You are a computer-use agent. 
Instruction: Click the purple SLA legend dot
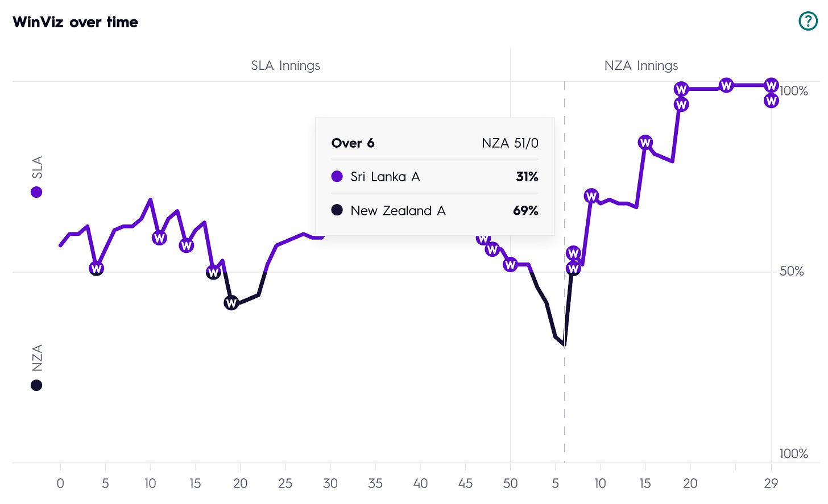click(x=36, y=192)
